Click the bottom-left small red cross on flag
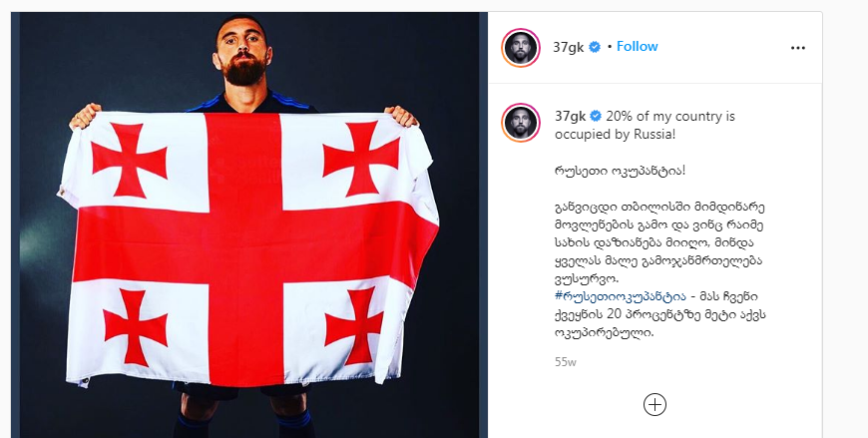 pyautogui.click(x=136, y=327)
